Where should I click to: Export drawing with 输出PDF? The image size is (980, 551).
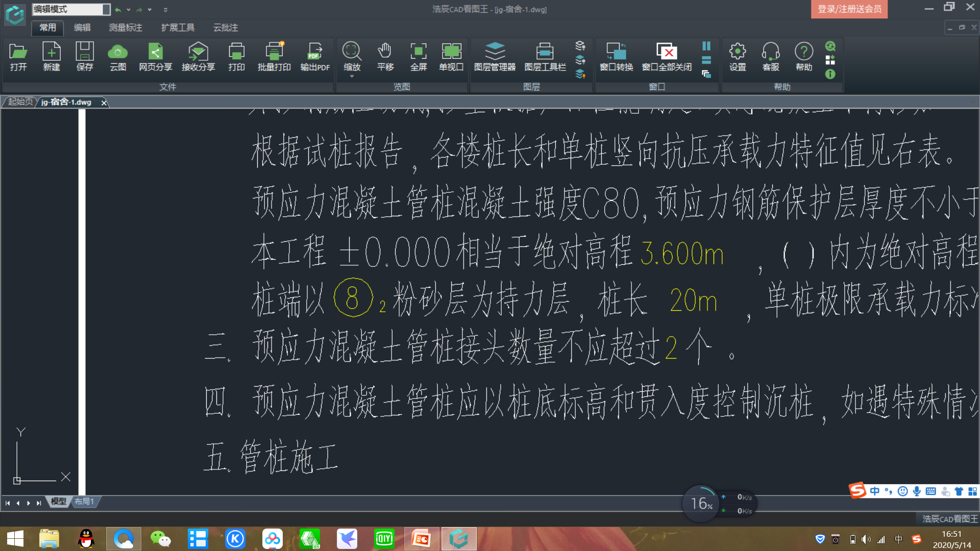coord(315,57)
